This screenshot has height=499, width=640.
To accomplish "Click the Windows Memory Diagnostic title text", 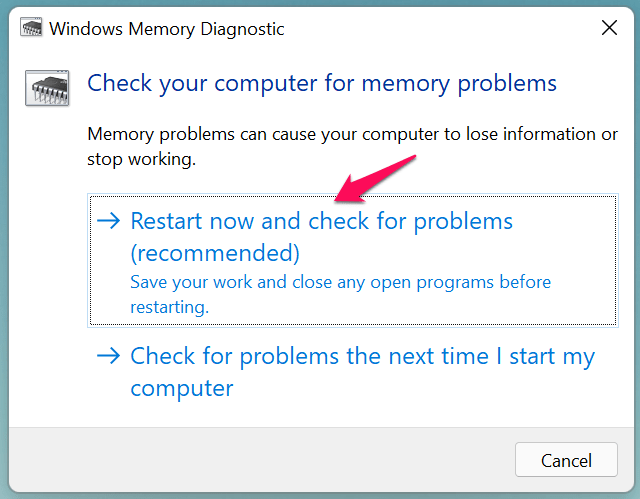I will [166, 29].
